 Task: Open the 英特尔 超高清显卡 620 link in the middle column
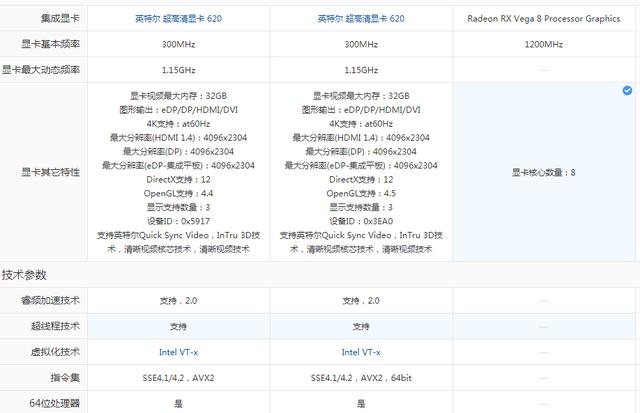coord(361,18)
